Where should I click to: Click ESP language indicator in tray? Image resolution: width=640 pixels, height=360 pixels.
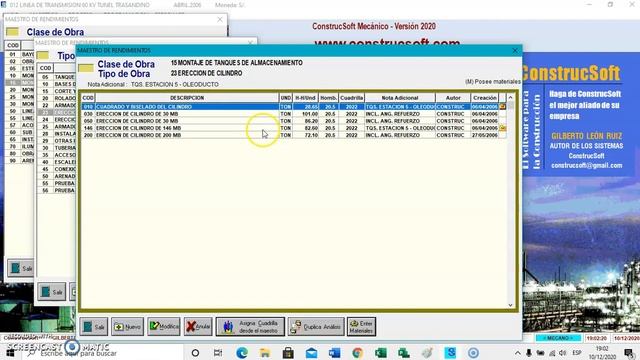point(577,353)
